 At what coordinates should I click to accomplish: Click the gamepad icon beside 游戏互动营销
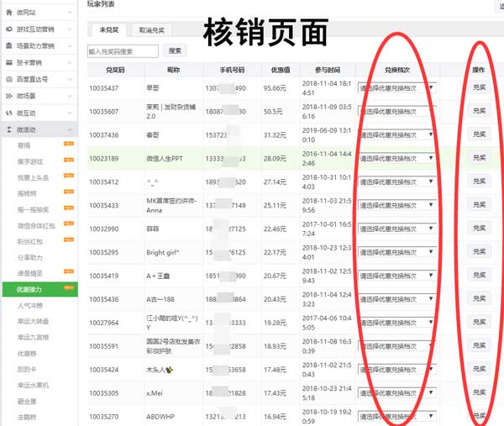[9, 29]
